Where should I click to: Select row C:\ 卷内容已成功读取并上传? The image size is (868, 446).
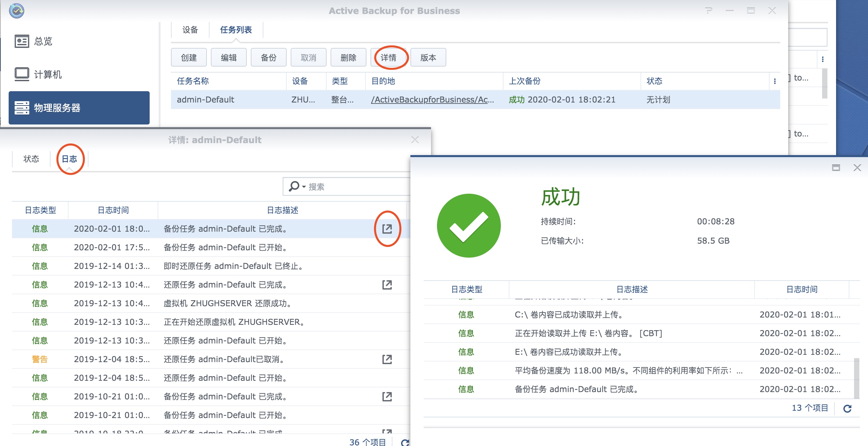click(x=639, y=315)
